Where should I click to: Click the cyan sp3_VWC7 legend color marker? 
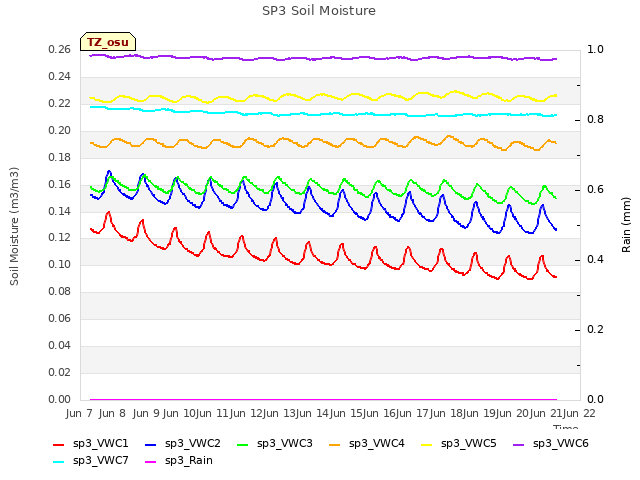[59, 462]
